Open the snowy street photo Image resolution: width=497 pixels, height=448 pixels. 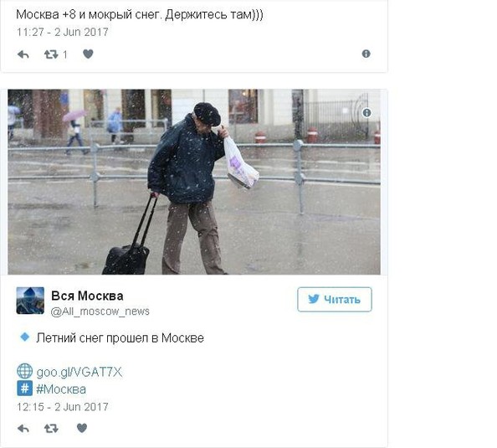pos(194,182)
